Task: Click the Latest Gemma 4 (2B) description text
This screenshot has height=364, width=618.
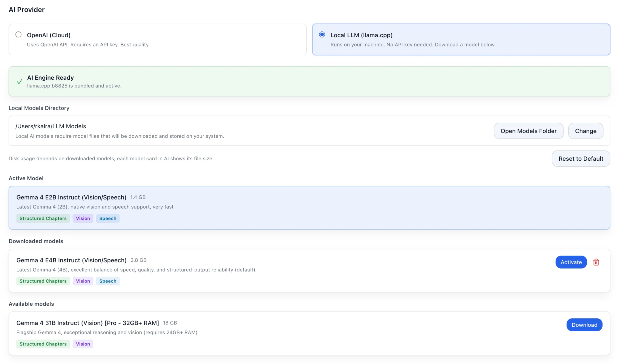Action: pos(95,207)
